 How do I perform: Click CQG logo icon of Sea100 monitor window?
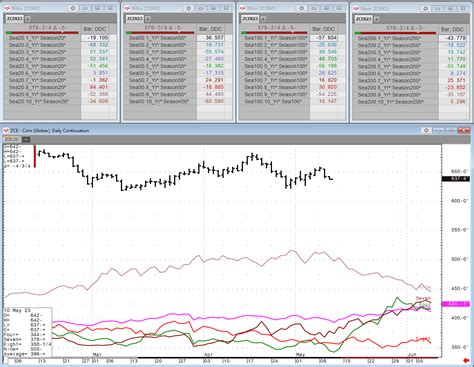coord(243,8)
